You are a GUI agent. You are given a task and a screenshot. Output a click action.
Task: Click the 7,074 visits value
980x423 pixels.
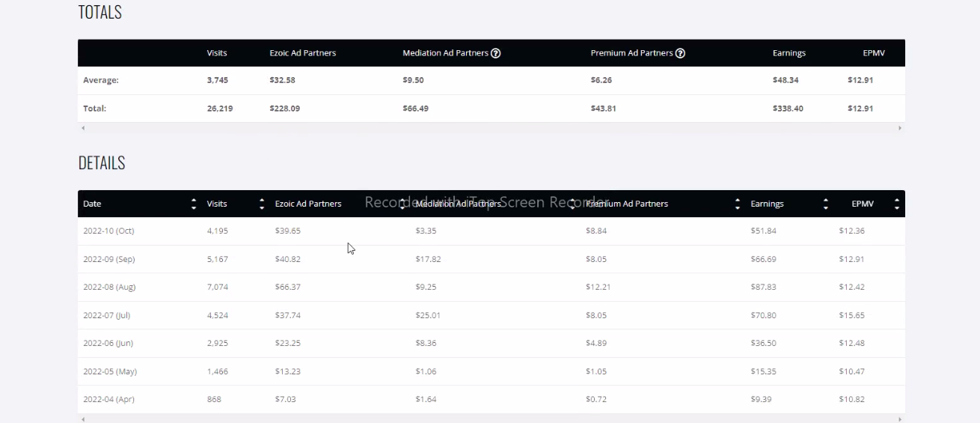click(218, 287)
